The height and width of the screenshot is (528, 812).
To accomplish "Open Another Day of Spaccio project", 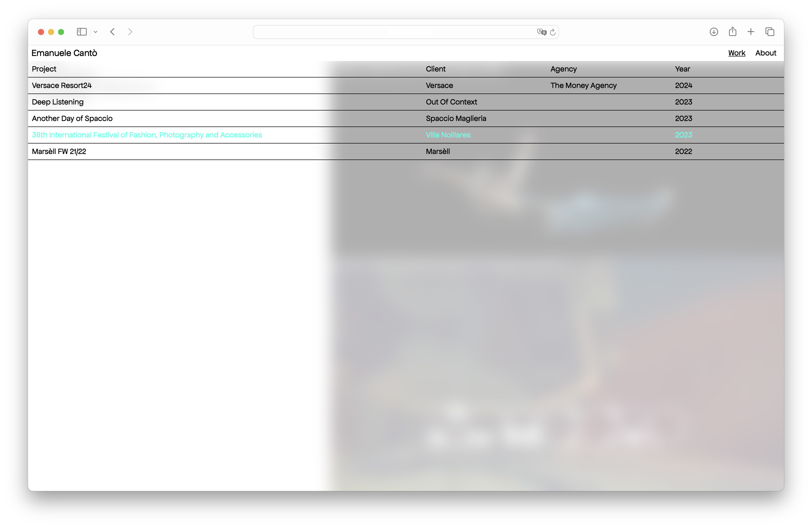I will click(72, 118).
